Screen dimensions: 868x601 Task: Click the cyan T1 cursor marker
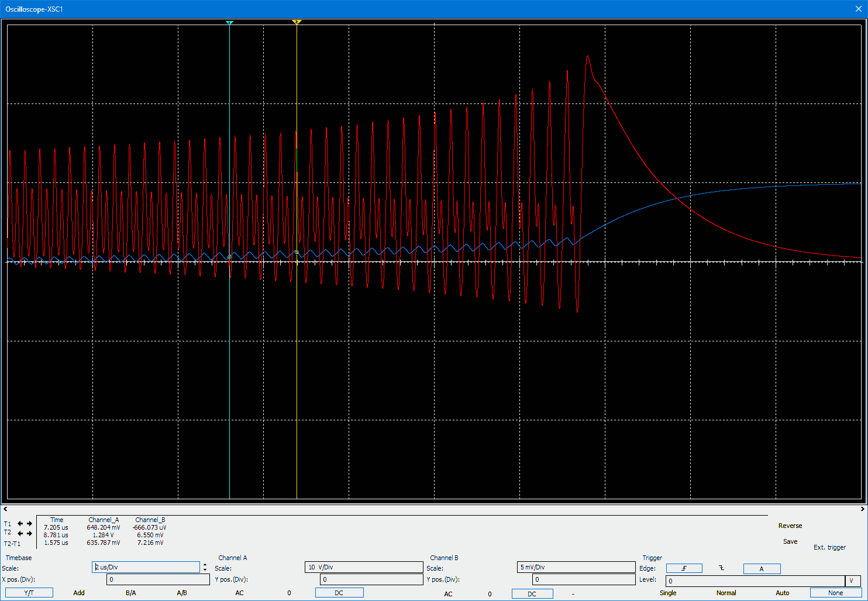point(229,23)
